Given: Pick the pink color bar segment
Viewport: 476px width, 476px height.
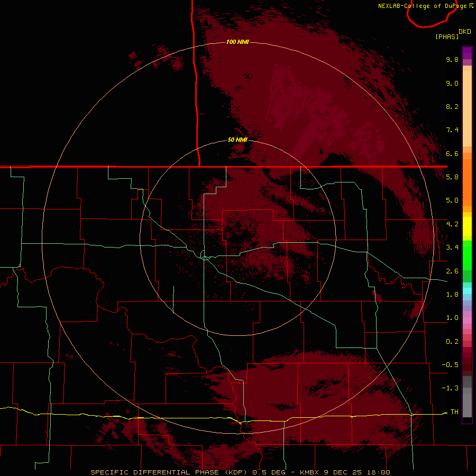Looking at the screenshot, I should 467,321.
